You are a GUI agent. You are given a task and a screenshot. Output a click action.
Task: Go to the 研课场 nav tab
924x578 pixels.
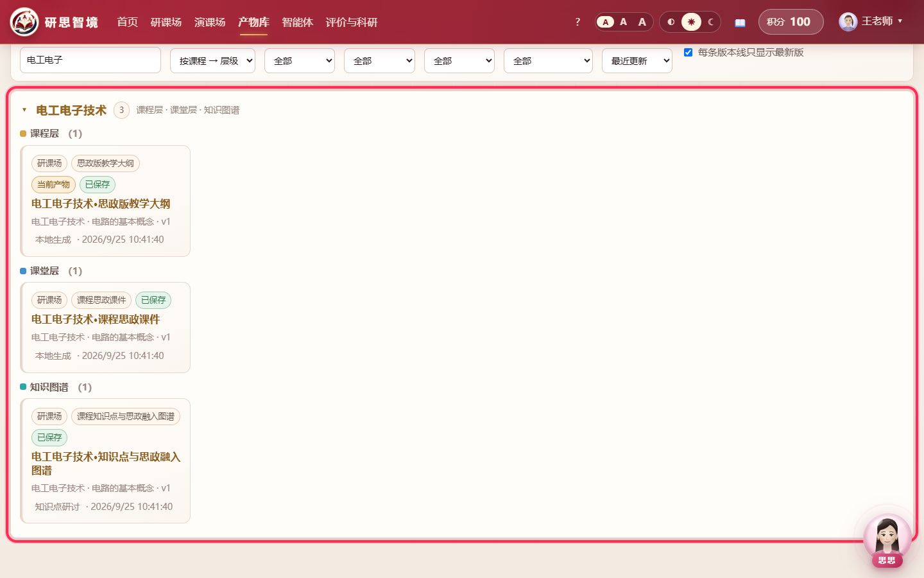click(x=166, y=22)
